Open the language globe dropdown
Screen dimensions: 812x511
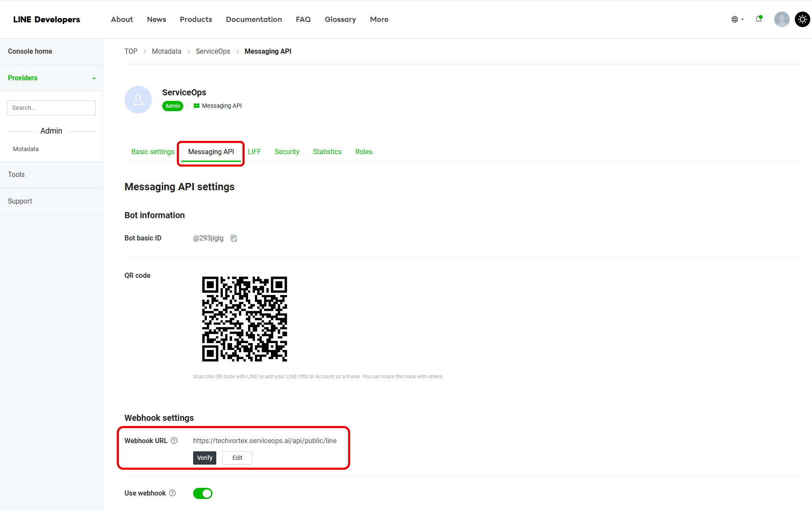coord(737,19)
